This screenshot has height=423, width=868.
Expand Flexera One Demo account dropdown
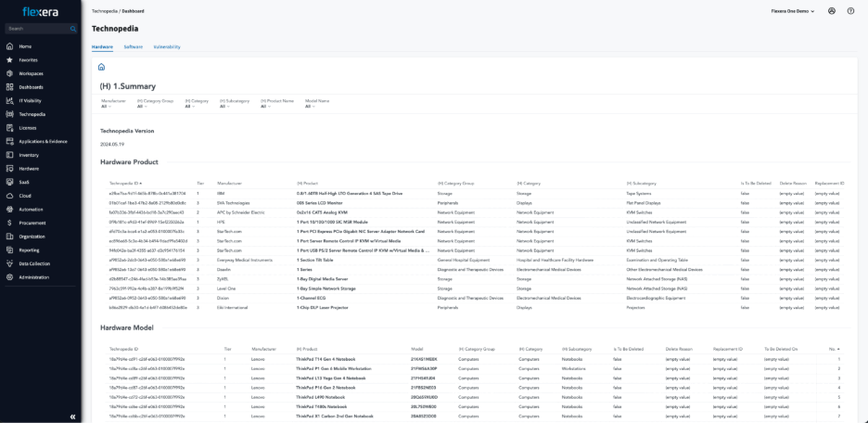793,11
